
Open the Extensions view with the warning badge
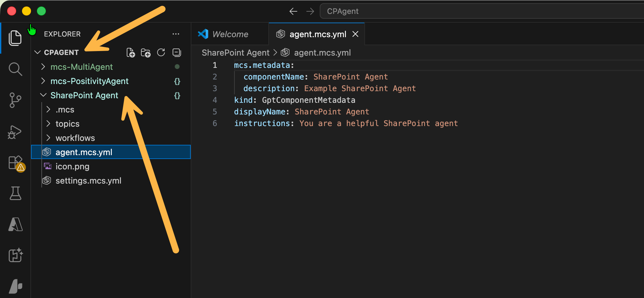[15, 163]
